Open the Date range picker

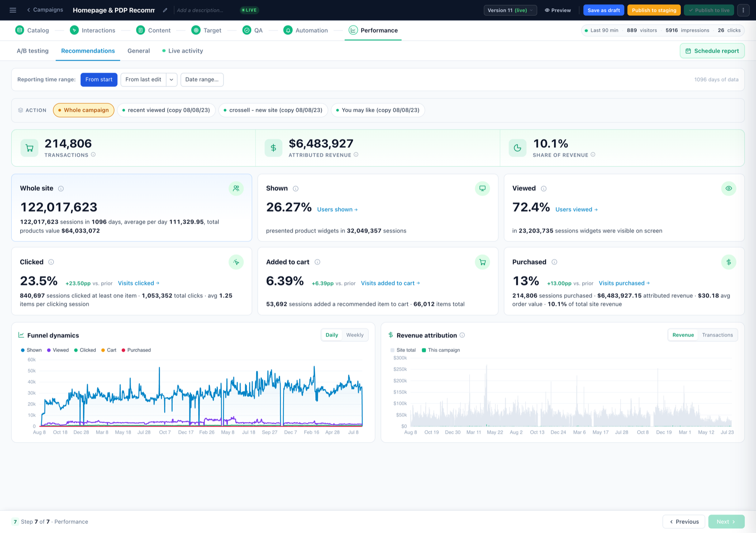coord(202,79)
